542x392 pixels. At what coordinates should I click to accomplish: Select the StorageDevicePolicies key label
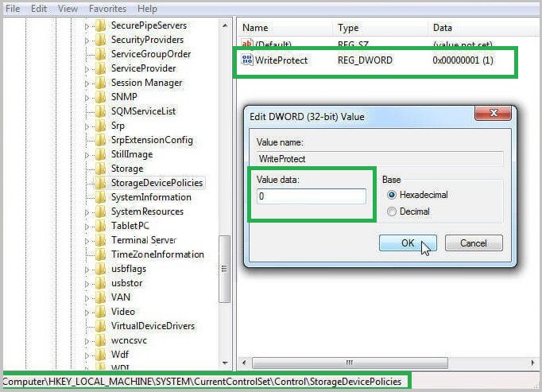pos(157,183)
